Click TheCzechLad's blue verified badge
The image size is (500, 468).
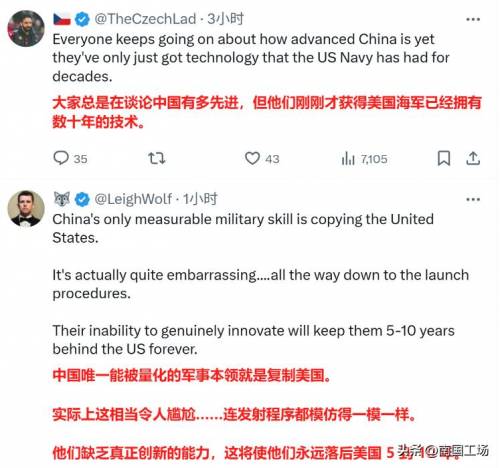[82, 19]
